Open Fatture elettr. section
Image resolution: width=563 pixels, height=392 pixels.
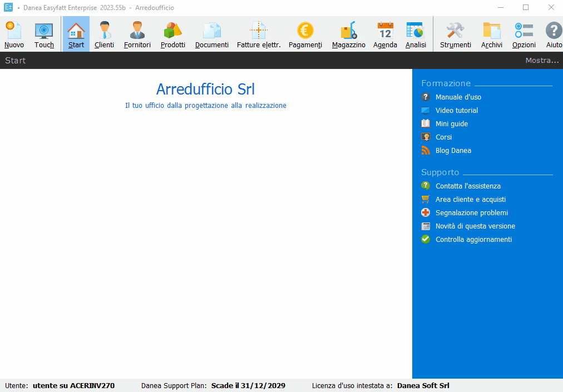tap(259, 34)
